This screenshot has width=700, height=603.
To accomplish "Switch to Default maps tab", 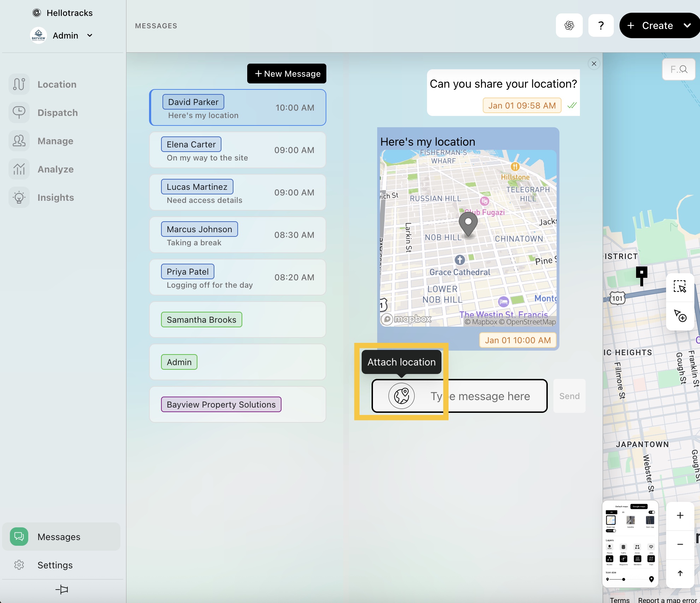I will (x=621, y=507).
